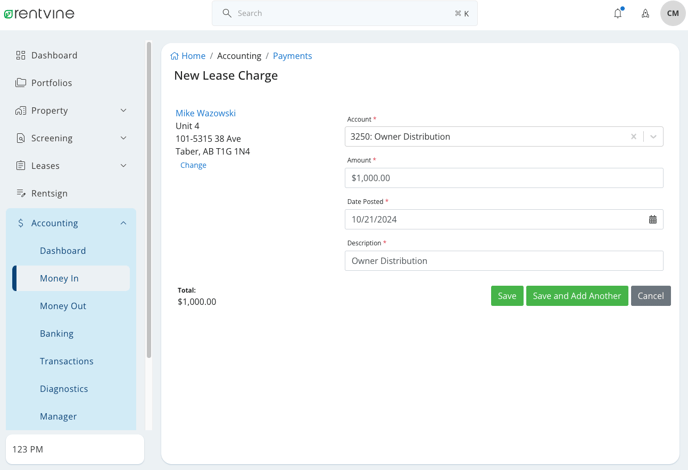
Task: Expand the Property sidebar section
Action: (71, 111)
